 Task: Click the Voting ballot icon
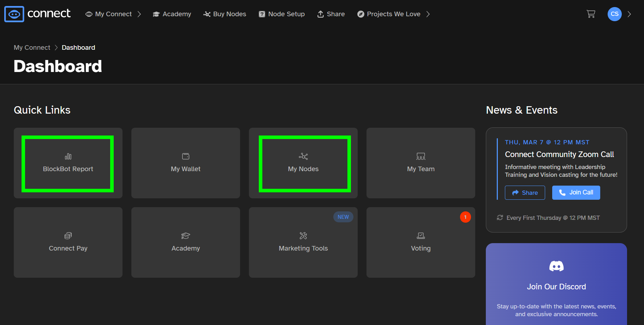421,236
